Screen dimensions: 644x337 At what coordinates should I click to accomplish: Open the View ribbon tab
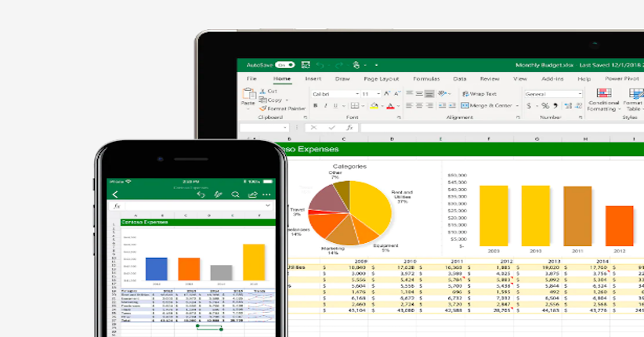pyautogui.click(x=520, y=78)
